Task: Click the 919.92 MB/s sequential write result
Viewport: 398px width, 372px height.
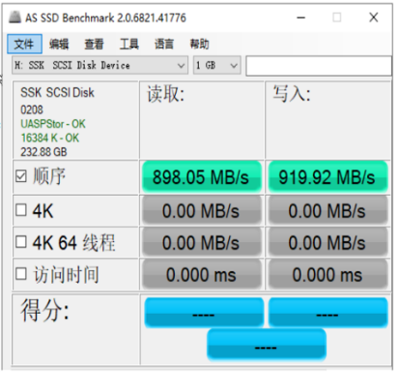Action: point(328,177)
